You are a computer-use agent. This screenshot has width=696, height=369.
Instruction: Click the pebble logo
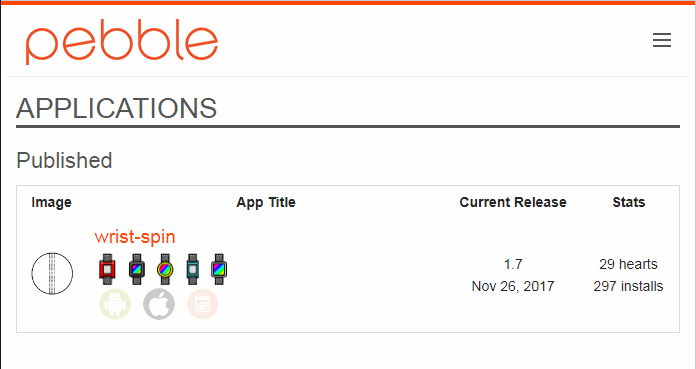pos(122,41)
